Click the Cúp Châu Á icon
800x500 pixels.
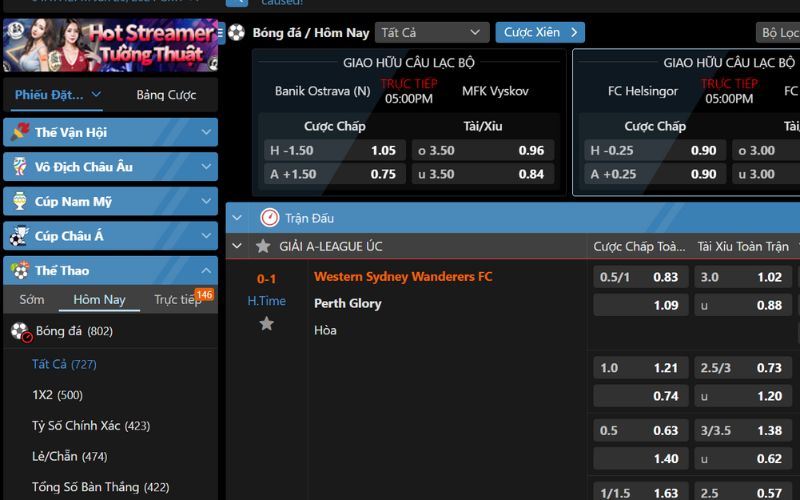(19, 236)
